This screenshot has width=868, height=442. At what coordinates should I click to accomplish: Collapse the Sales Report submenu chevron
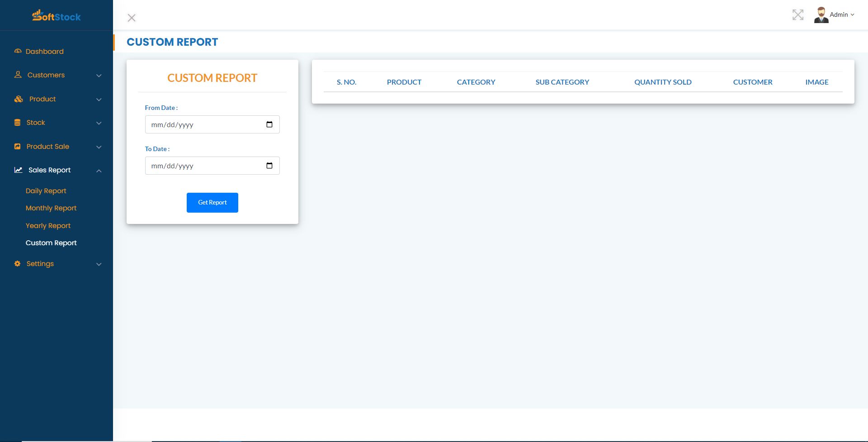click(x=99, y=171)
